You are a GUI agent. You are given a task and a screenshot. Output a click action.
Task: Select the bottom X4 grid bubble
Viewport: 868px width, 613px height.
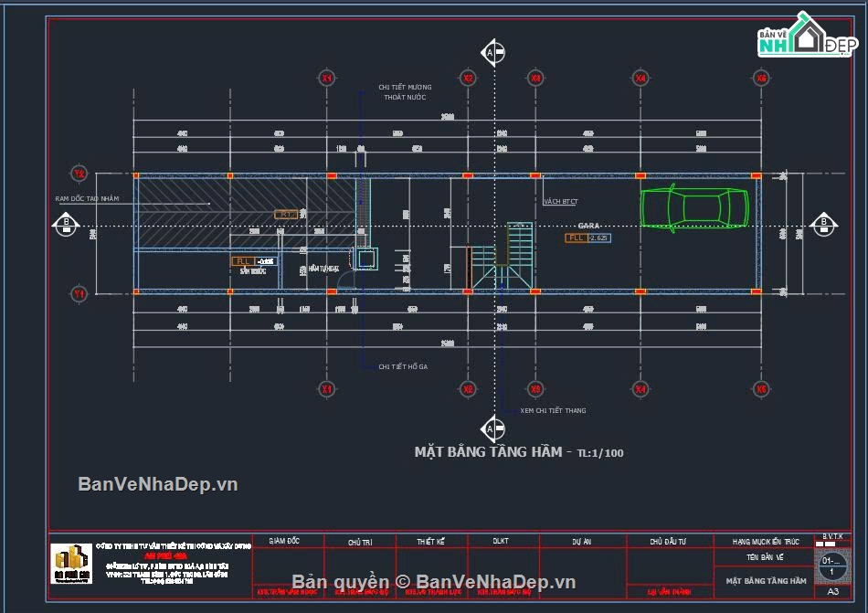(x=640, y=389)
